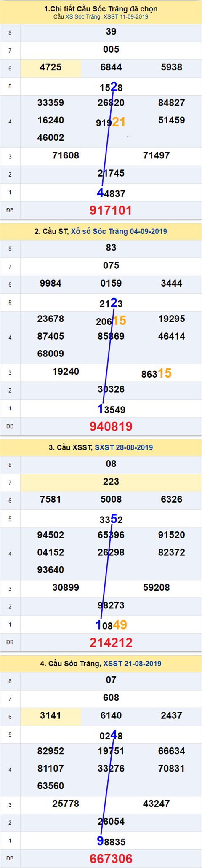
Task: Click prize 8 number 39
Action: tap(111, 32)
